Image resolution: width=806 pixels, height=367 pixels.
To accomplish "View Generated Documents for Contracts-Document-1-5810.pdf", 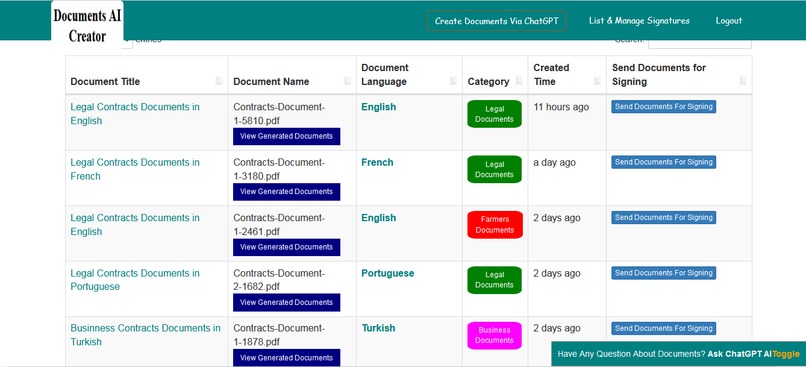I will 286,136.
